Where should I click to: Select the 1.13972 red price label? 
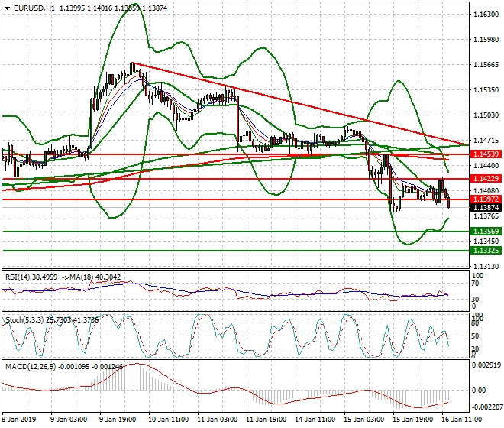[x=486, y=199]
